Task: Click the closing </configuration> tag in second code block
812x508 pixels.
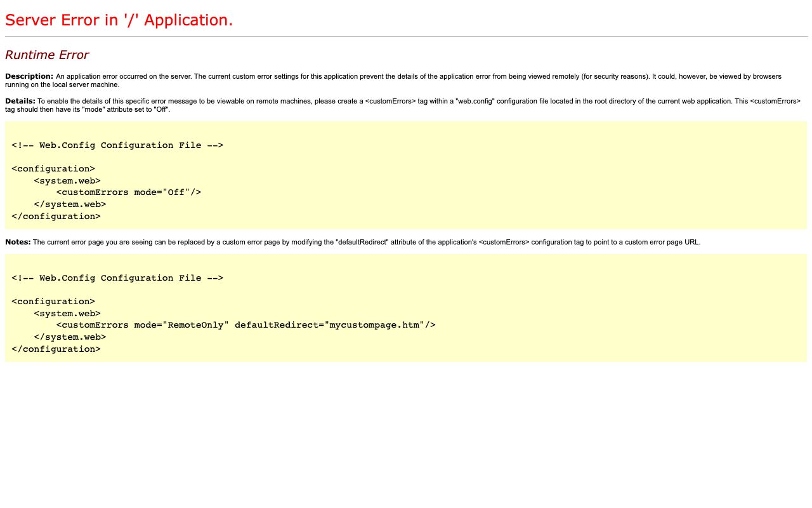Action: point(56,349)
